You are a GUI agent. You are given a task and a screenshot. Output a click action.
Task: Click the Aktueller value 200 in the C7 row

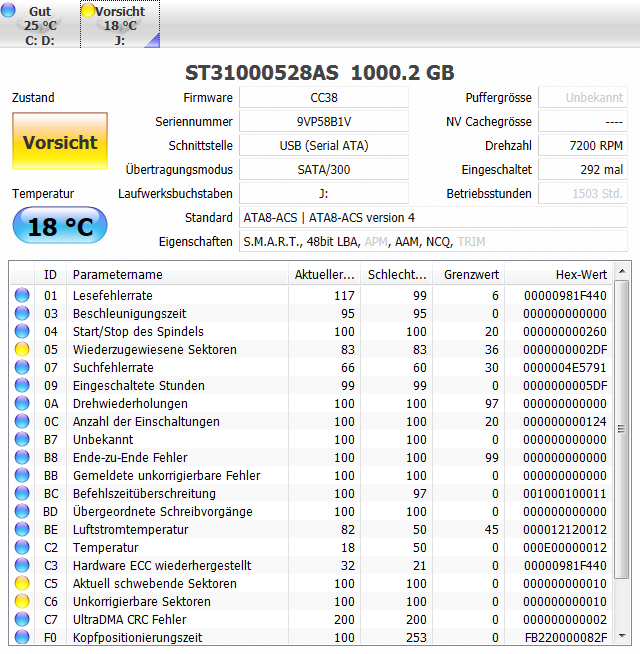(344, 619)
